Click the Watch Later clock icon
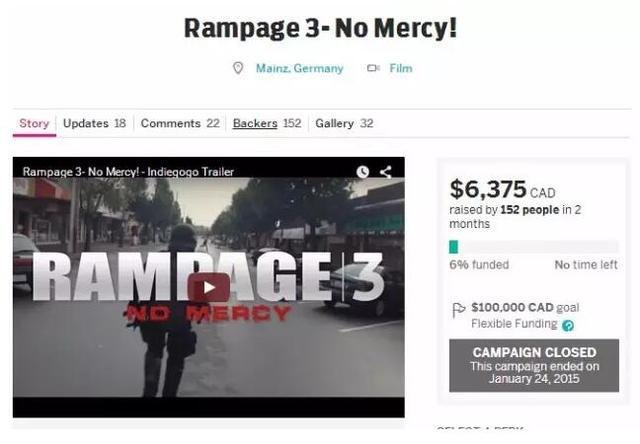Image resolution: width=640 pixels, height=444 pixels. (362, 172)
